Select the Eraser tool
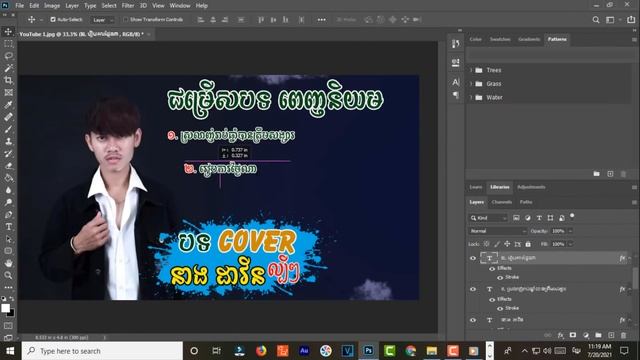This screenshot has height=360, width=640. [x=8, y=166]
